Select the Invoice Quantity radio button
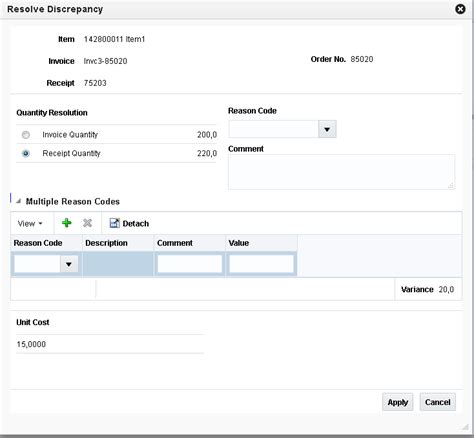474x438 pixels. (26, 135)
